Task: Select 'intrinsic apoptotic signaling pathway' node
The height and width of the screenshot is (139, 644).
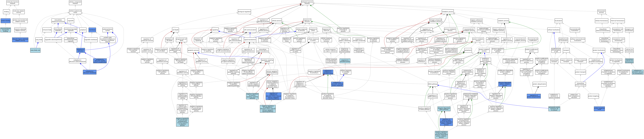Action: pyautogui.click(x=272, y=72)
